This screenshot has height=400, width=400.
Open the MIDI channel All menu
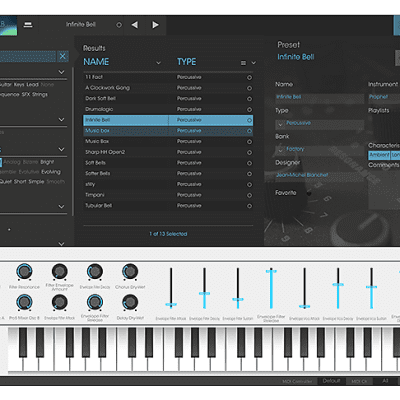386,381
